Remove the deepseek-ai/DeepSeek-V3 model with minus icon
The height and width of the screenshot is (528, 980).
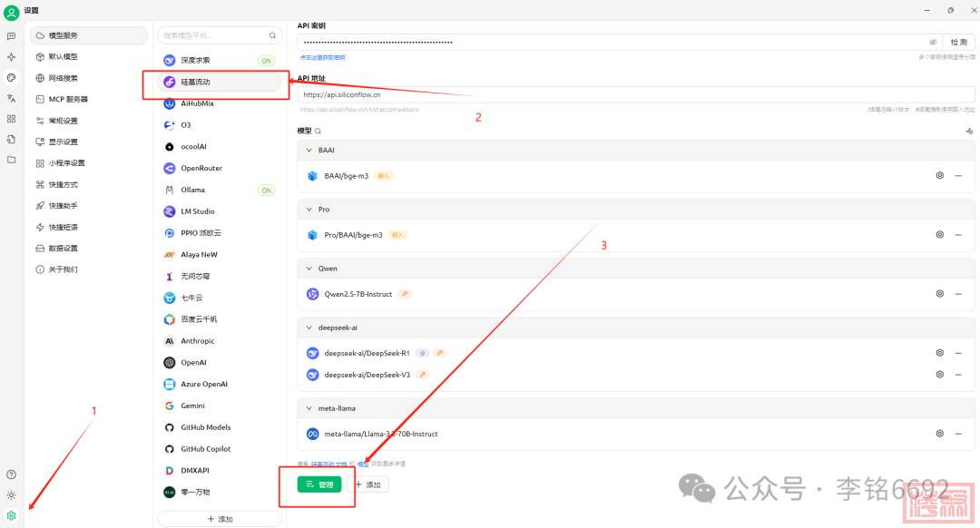click(958, 374)
